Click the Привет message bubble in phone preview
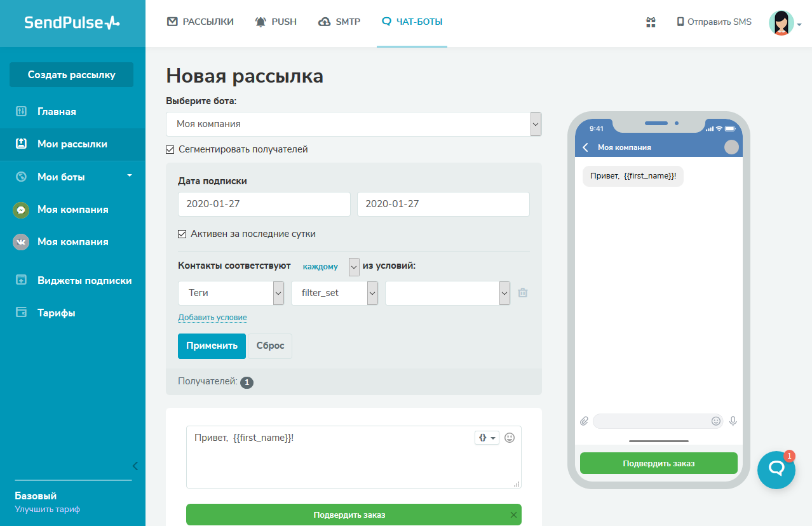812x526 pixels. click(x=633, y=176)
